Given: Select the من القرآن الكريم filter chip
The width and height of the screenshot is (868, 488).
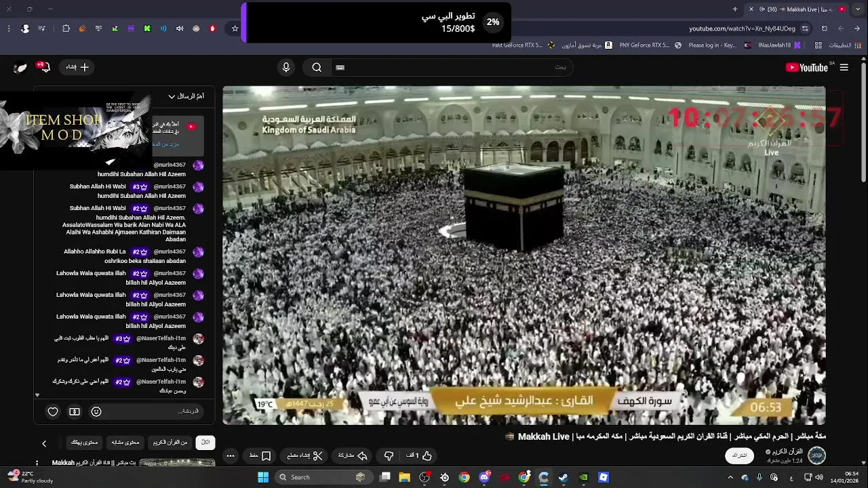Looking at the screenshot, I should click(170, 443).
